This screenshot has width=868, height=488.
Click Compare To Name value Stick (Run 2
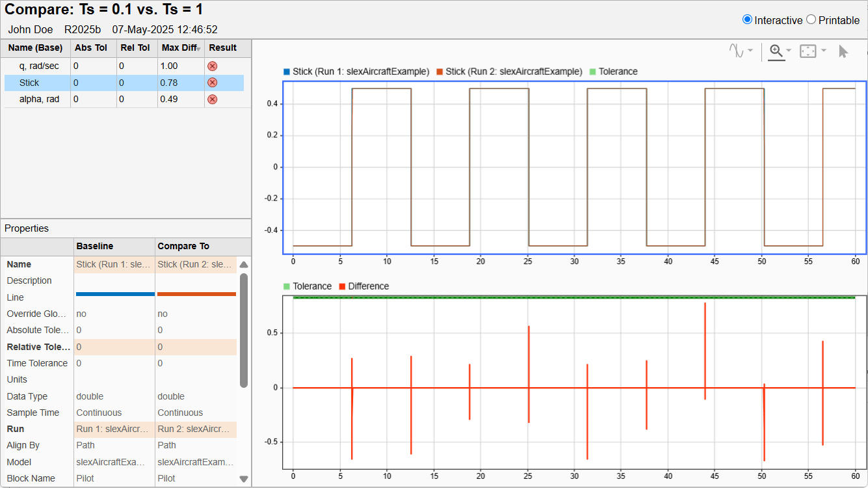(196, 264)
